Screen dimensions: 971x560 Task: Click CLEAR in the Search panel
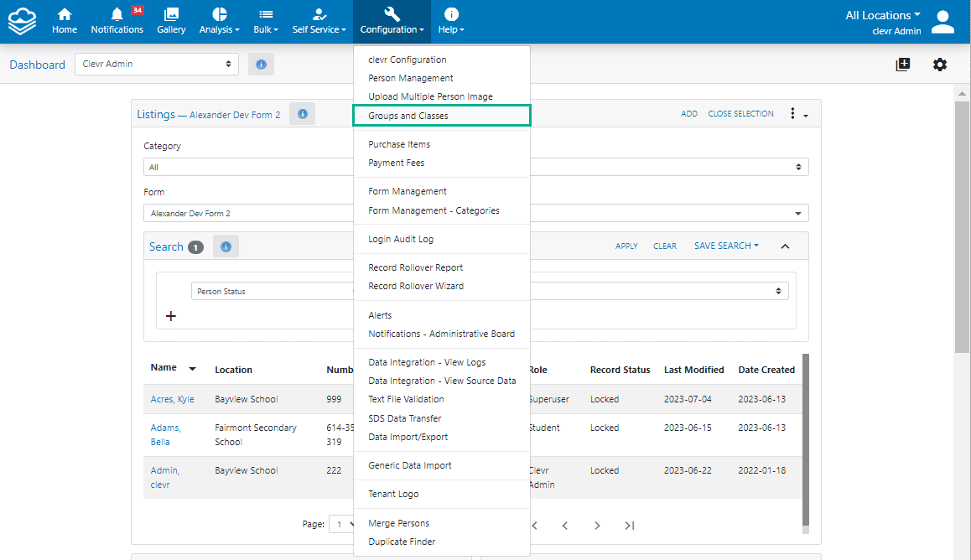pyautogui.click(x=664, y=246)
